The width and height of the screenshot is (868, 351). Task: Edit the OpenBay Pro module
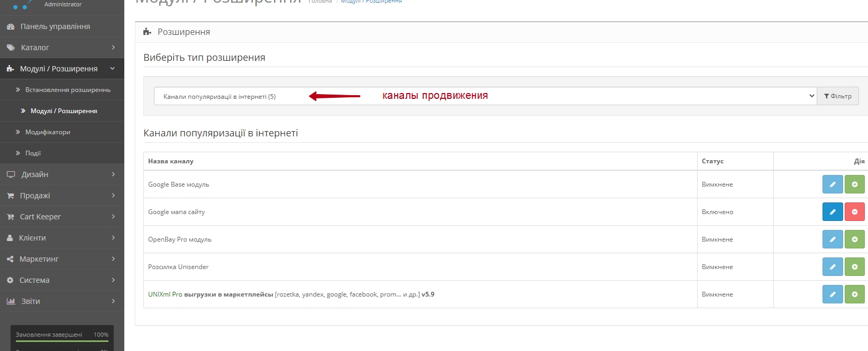click(x=832, y=239)
